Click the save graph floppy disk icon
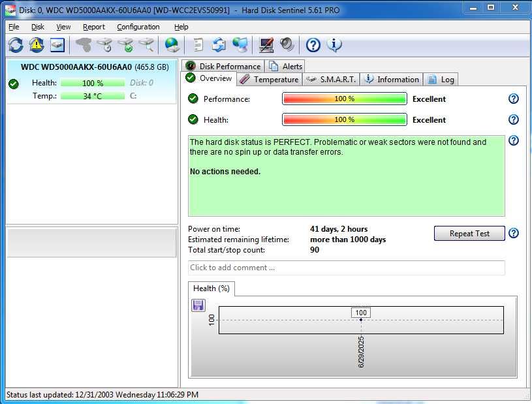This screenshot has height=404, width=532. click(x=198, y=305)
